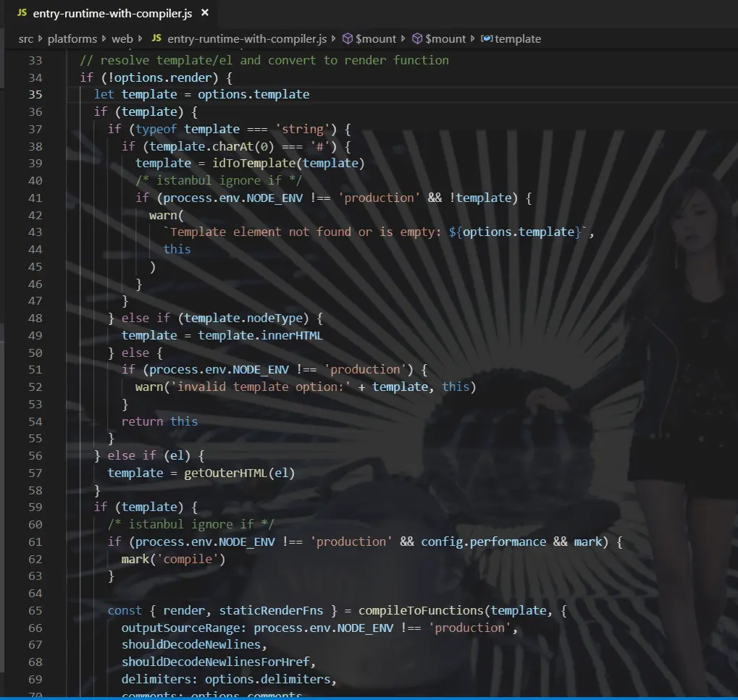
Task: Click 'template.nodeType' on line 48
Action: click(x=243, y=319)
